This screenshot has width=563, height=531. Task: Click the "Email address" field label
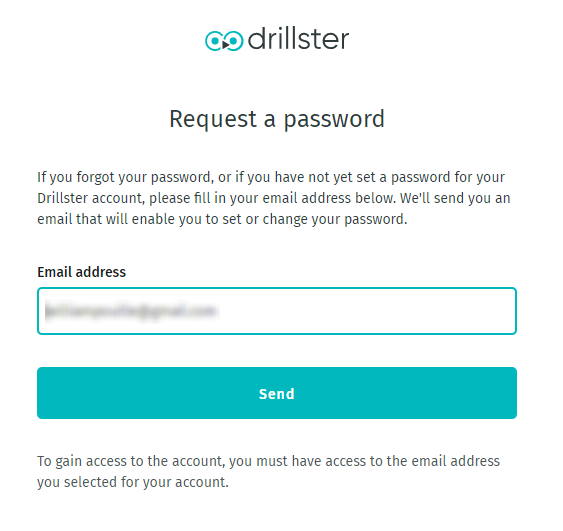[82, 272]
